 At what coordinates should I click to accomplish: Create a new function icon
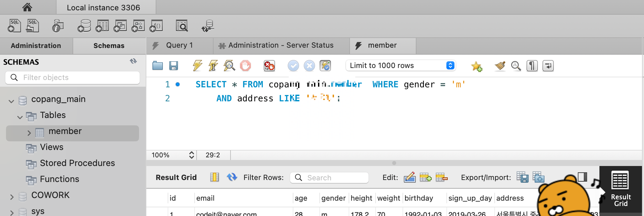click(156, 26)
